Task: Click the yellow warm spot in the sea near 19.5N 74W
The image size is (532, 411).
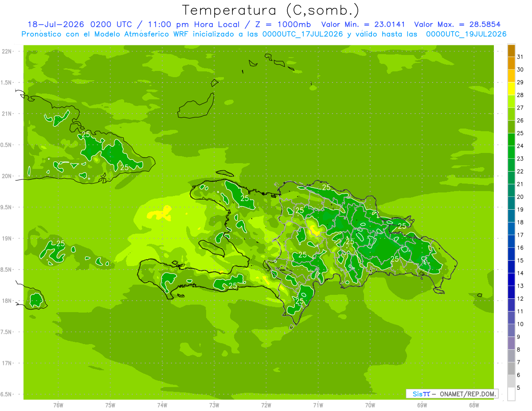Action: coord(160,213)
